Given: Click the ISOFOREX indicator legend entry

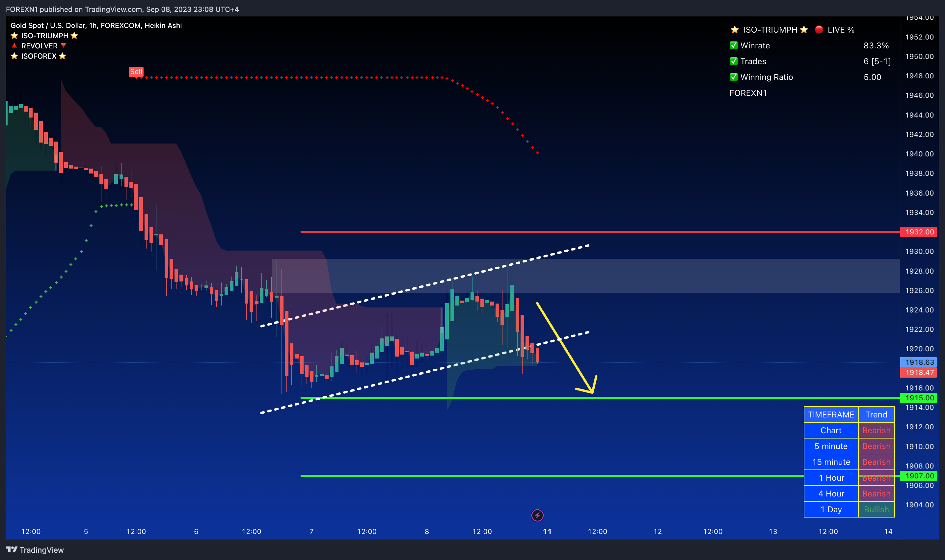Looking at the screenshot, I should coord(39,56).
